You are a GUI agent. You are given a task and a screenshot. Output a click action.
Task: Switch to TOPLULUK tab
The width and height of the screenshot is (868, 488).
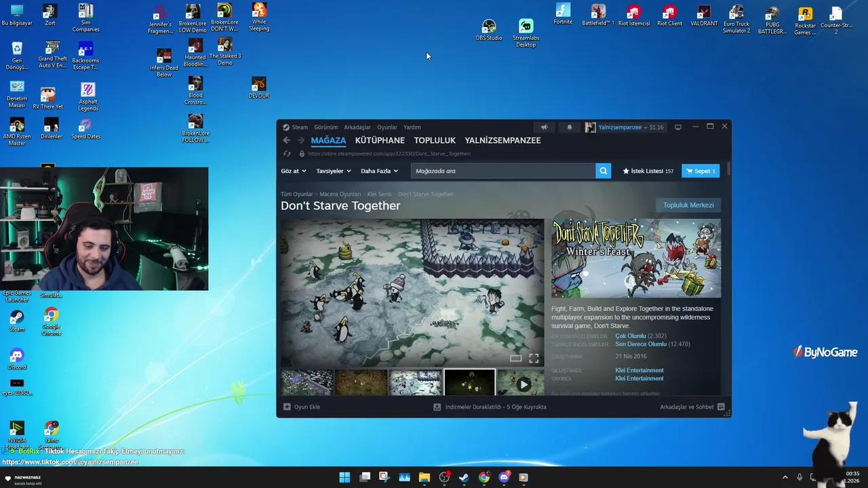click(x=435, y=140)
